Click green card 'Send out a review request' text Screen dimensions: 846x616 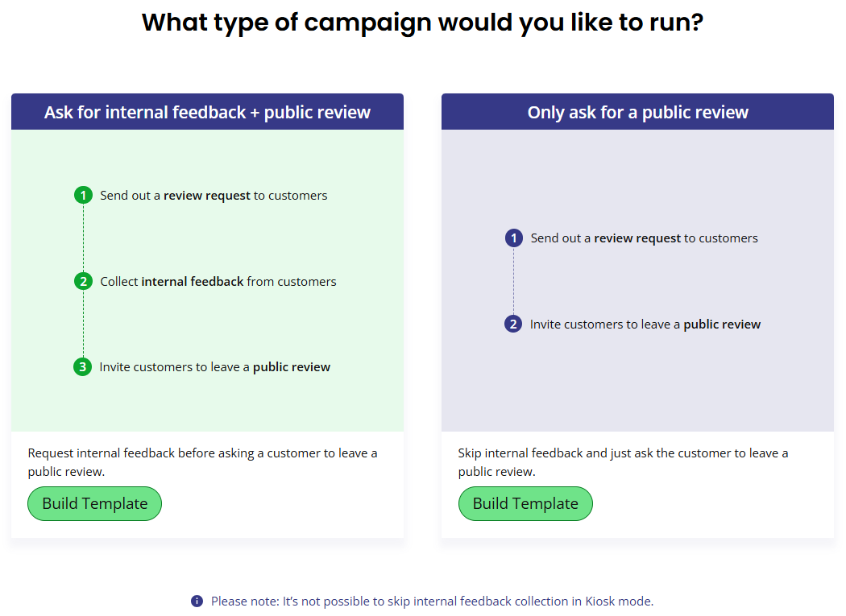click(x=214, y=195)
